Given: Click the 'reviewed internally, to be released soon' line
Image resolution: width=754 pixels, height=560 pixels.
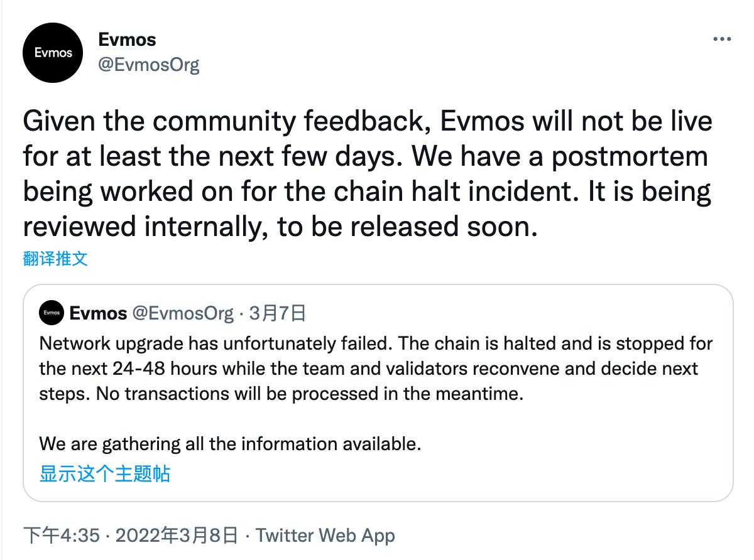Looking at the screenshot, I should click(281, 227).
